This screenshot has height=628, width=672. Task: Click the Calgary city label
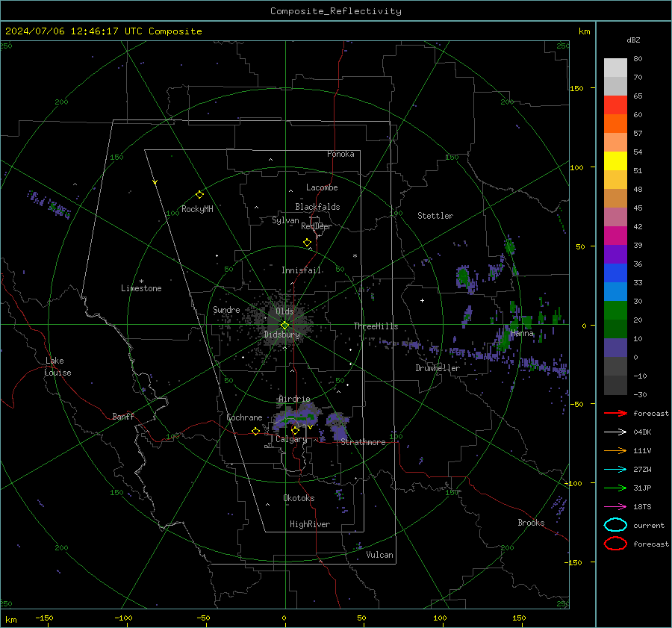pos(291,439)
